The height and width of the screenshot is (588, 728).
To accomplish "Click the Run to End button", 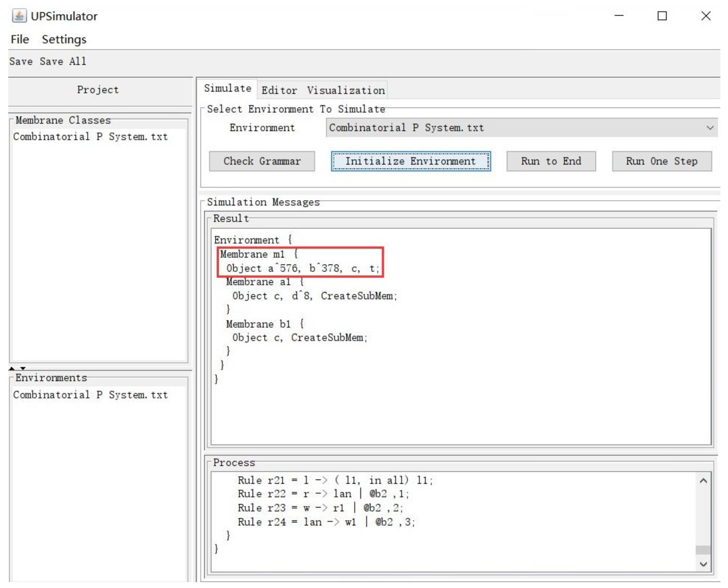I will coord(550,161).
